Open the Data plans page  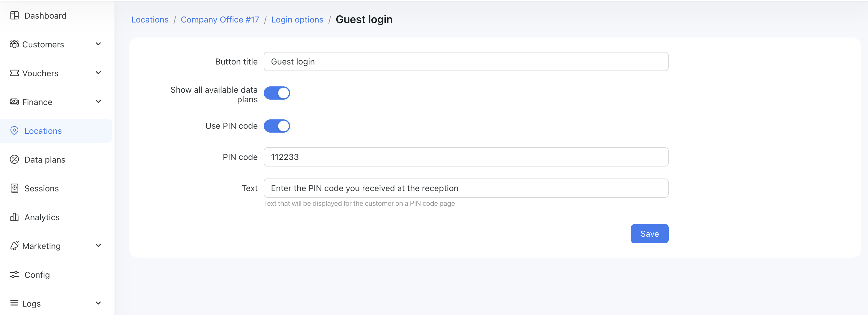click(x=45, y=160)
